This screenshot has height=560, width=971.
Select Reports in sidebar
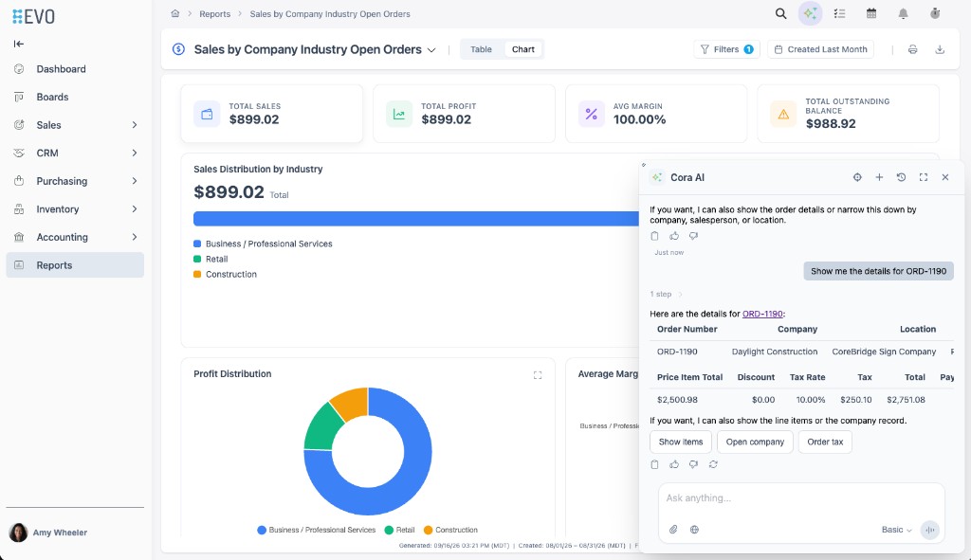point(75,265)
